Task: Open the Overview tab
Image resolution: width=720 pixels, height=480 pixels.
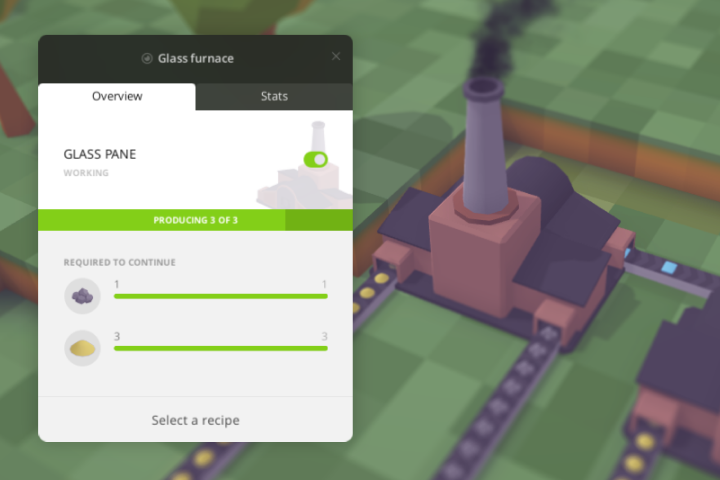Action: click(x=117, y=96)
